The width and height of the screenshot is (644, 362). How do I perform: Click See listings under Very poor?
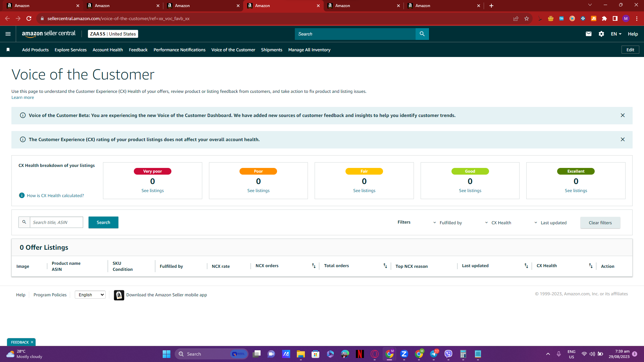(153, 190)
